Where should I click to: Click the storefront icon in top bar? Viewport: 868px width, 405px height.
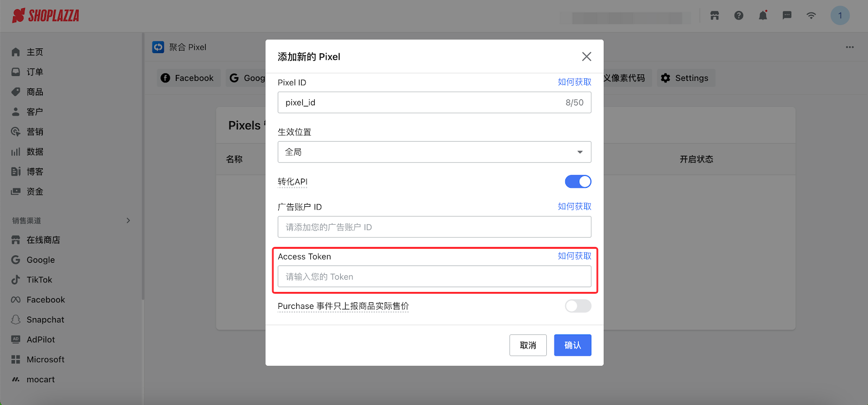714,16
